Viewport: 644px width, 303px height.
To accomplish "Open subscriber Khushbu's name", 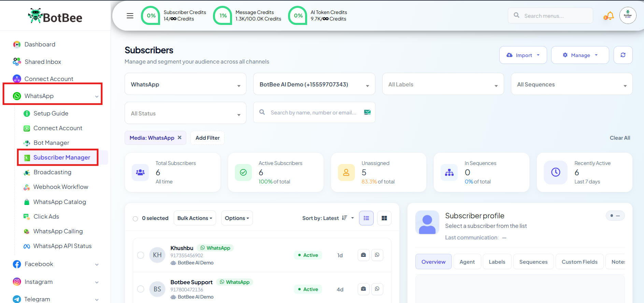I will [182, 248].
